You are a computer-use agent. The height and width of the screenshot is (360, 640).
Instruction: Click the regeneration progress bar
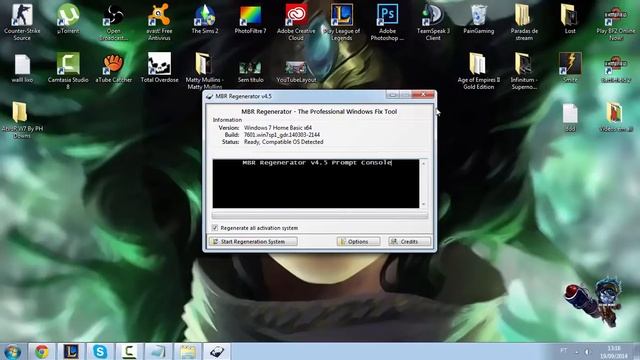point(320,215)
